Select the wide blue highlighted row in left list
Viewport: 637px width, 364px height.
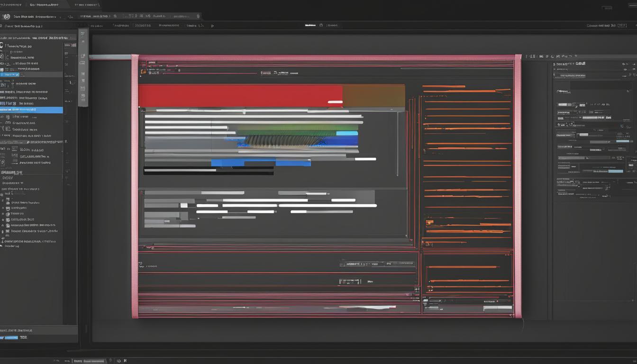coord(31,110)
